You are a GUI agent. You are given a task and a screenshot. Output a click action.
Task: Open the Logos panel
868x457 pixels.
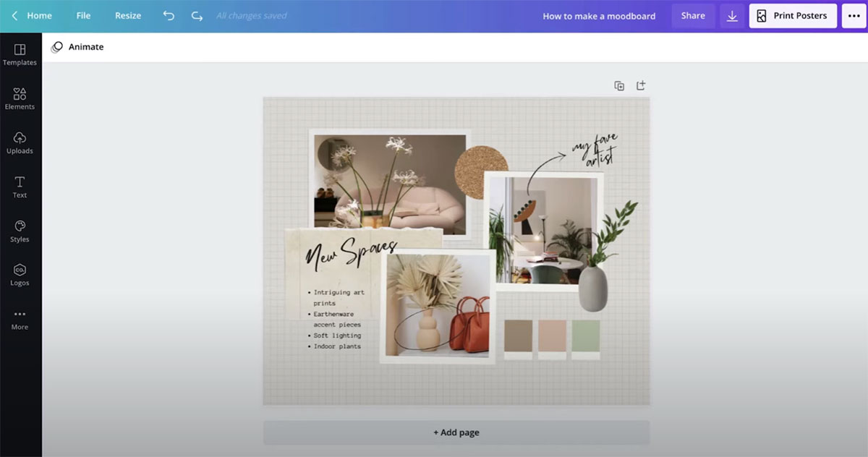(20, 275)
